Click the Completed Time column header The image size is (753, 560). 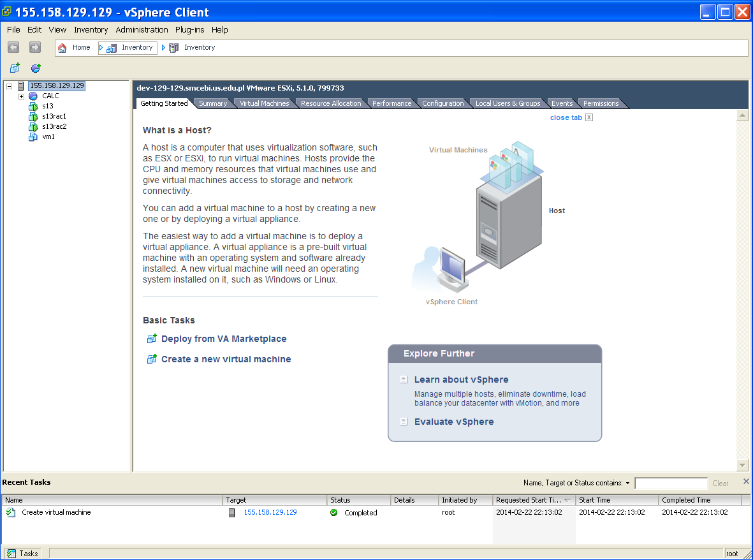pyautogui.click(x=699, y=500)
